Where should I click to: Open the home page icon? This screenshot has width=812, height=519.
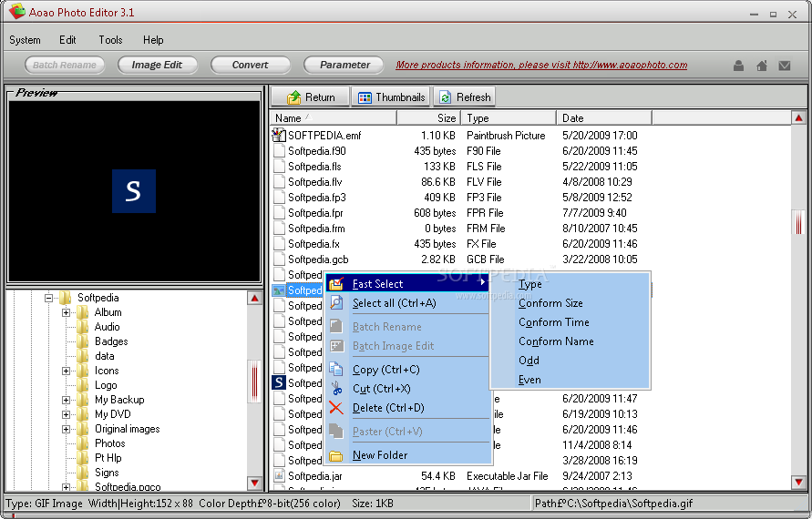(762, 66)
